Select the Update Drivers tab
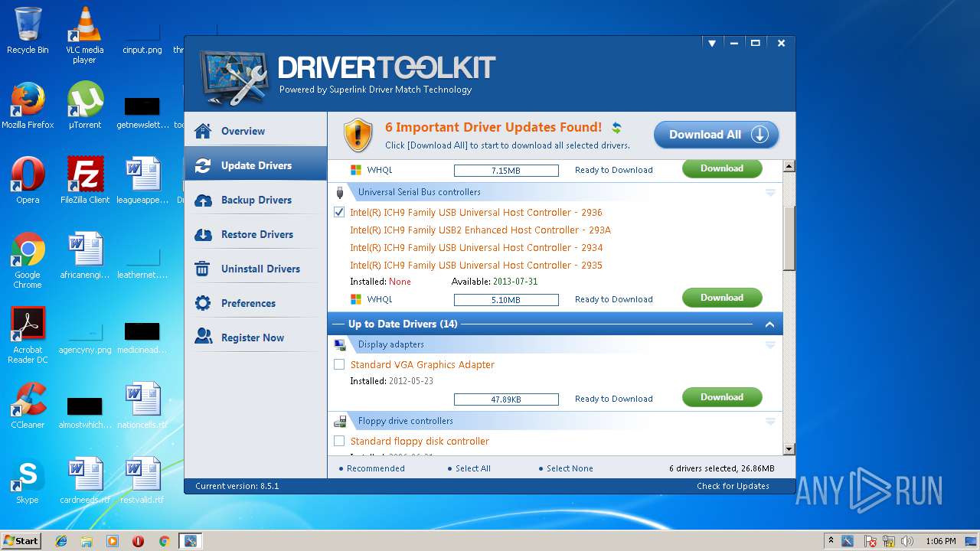The image size is (980, 551). (255, 165)
